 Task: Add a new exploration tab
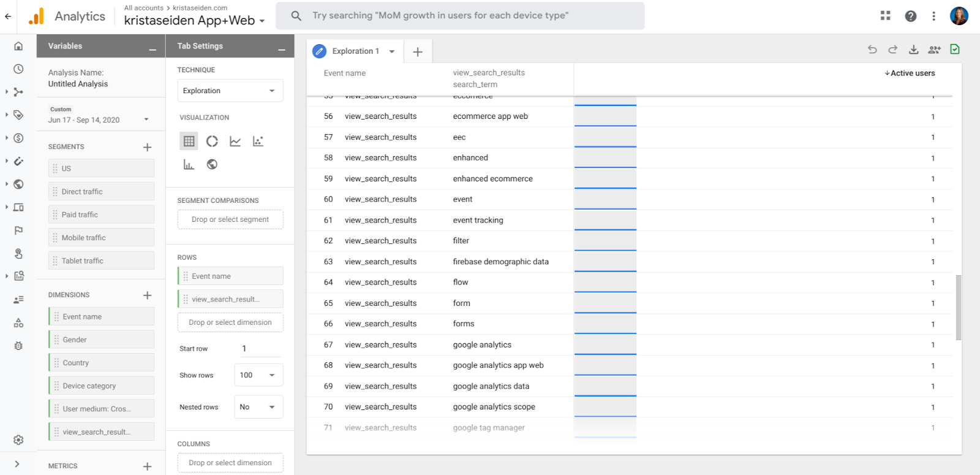click(418, 52)
